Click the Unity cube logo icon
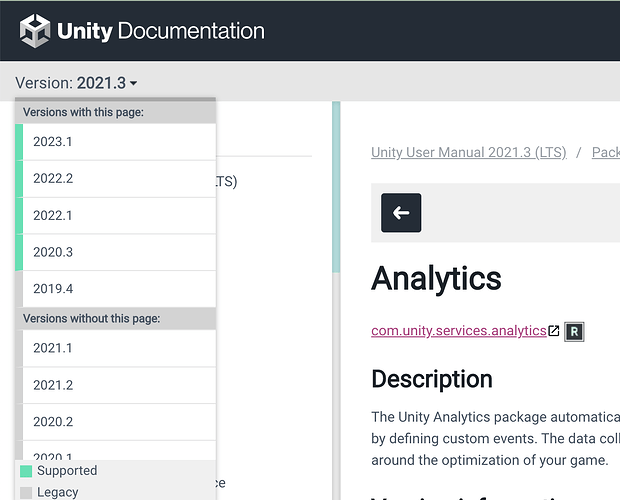Viewport: 620px width, 500px height. coord(36,31)
